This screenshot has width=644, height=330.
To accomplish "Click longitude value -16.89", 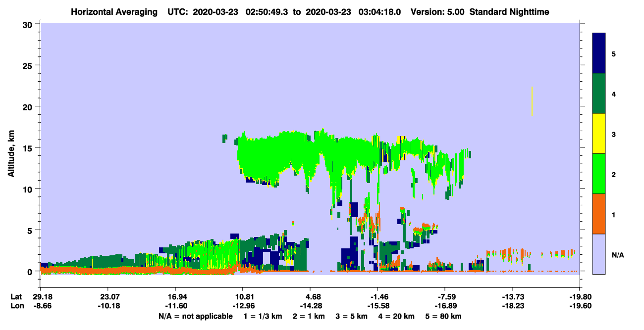I will [445, 306].
